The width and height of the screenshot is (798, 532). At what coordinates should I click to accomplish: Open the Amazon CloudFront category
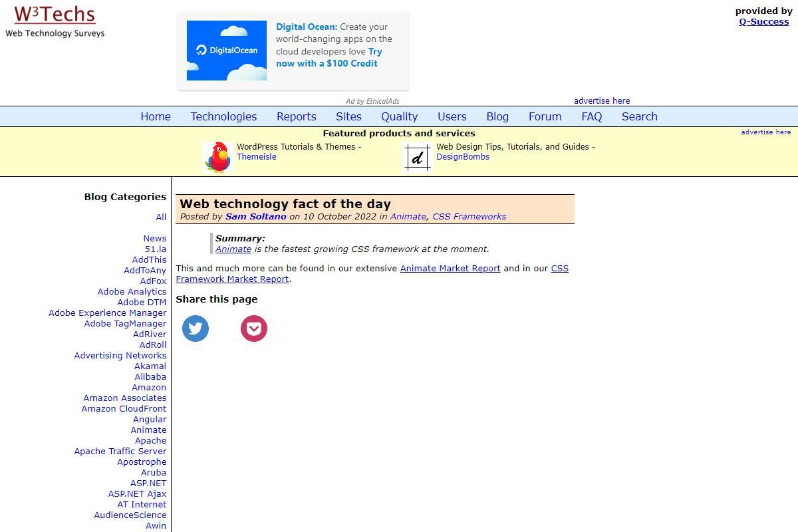124,408
